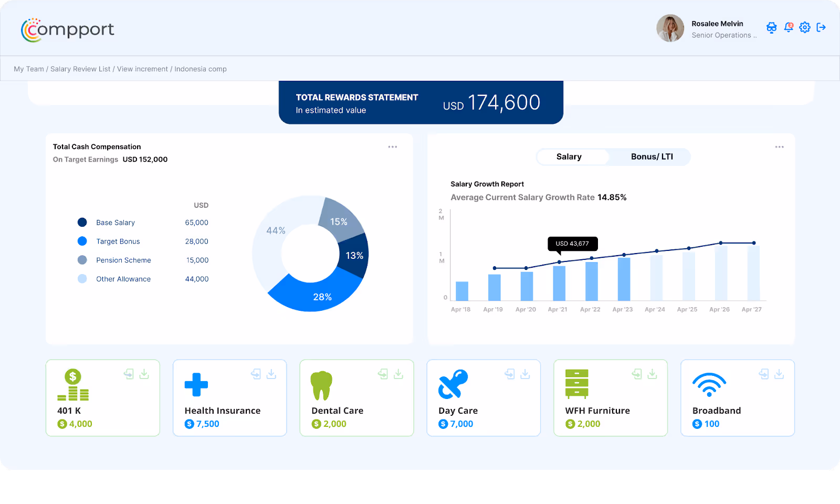Toggle the Base Salary legend item
Viewport: 840px width, 504px height.
click(x=115, y=222)
